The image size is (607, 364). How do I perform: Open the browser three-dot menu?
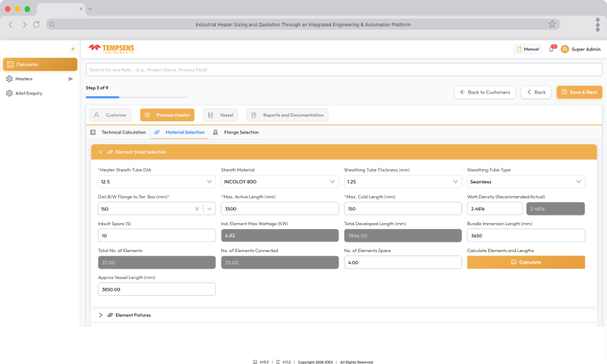pyautogui.click(x=598, y=24)
